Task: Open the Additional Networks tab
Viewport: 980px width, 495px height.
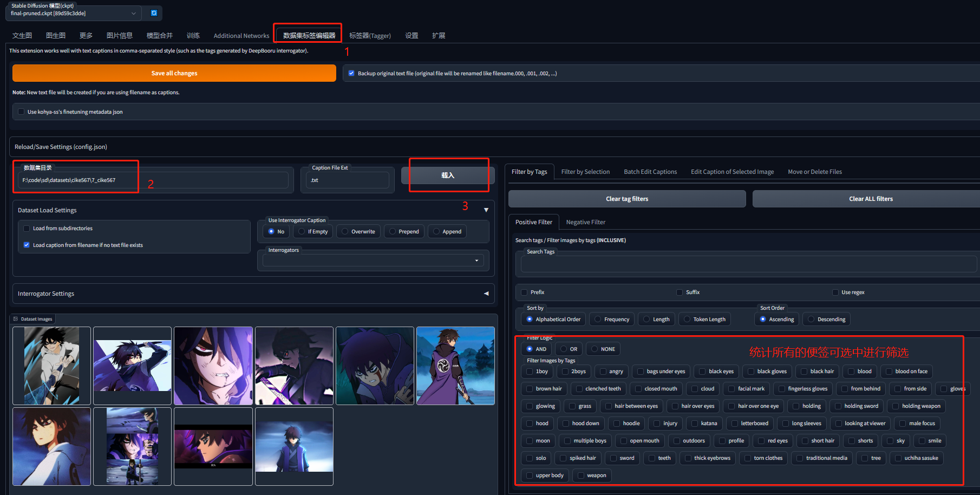Action: point(241,36)
